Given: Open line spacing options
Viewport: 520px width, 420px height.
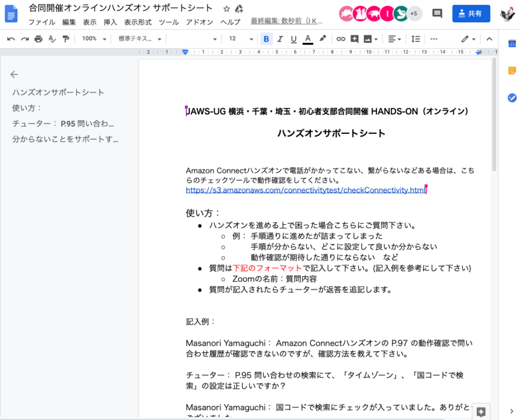Looking at the screenshot, I should [415, 39].
